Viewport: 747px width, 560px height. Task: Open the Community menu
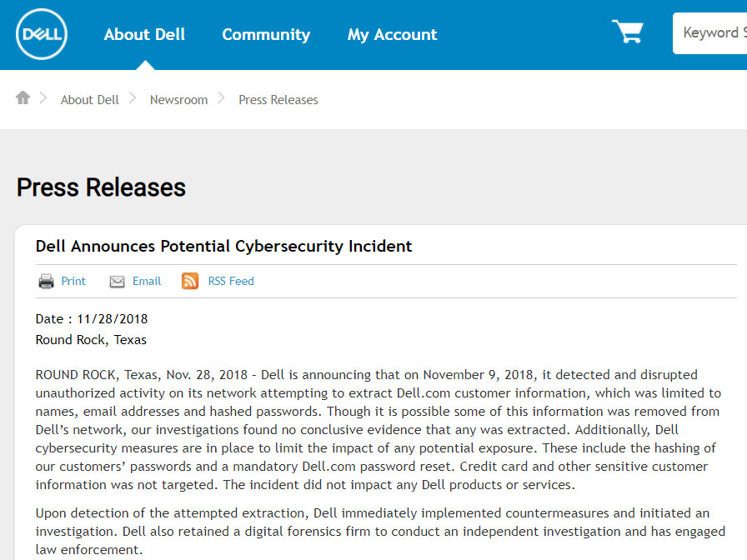coord(266,34)
